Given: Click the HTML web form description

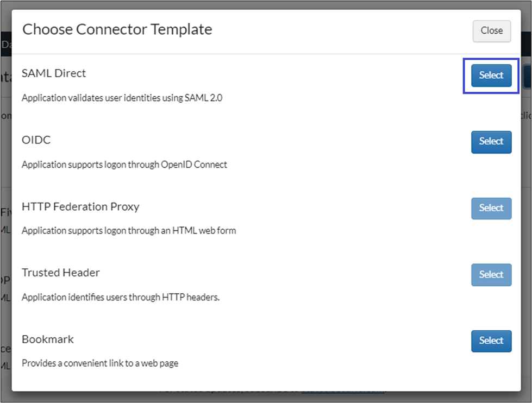Looking at the screenshot, I should 129,231.
